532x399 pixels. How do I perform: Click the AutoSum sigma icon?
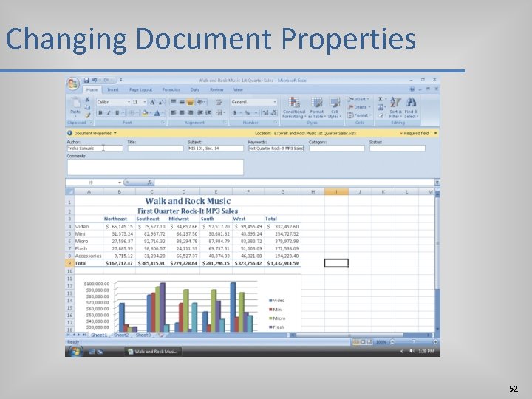coord(381,99)
